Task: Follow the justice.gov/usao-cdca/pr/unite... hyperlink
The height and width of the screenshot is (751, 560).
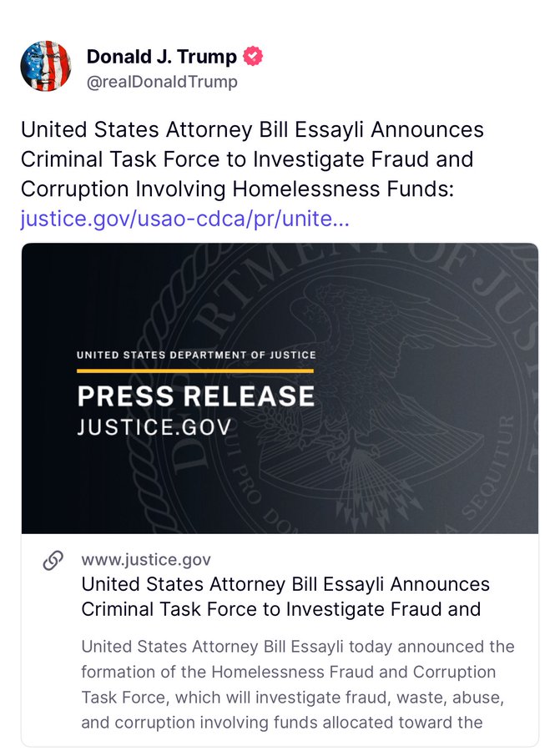Action: [x=185, y=219]
